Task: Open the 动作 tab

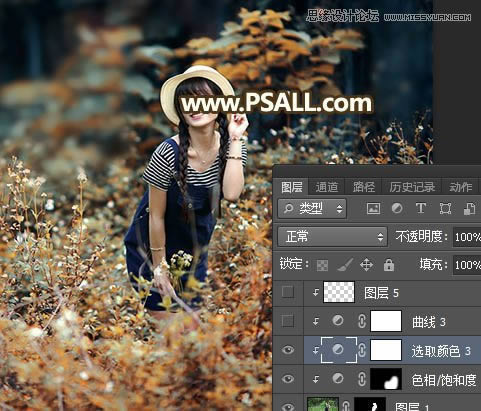Action: coord(460,187)
